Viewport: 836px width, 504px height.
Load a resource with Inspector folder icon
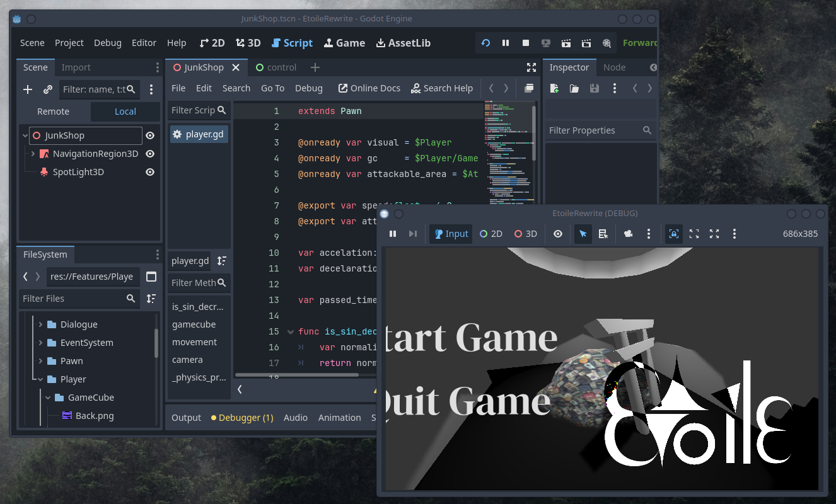(574, 88)
